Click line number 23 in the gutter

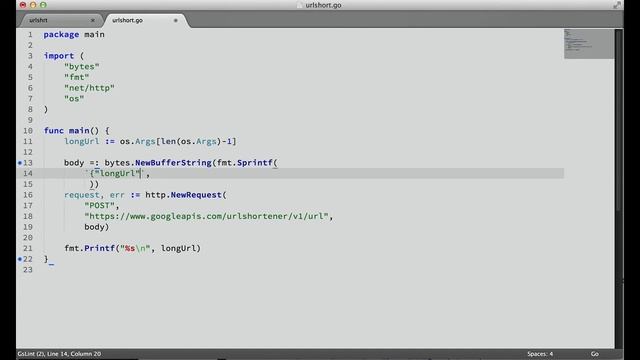[x=28, y=269]
